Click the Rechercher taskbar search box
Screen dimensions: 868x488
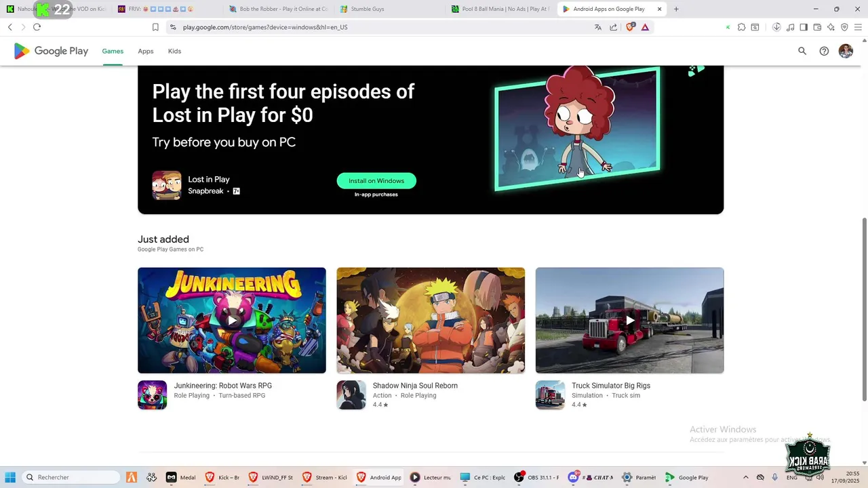pos(71,477)
